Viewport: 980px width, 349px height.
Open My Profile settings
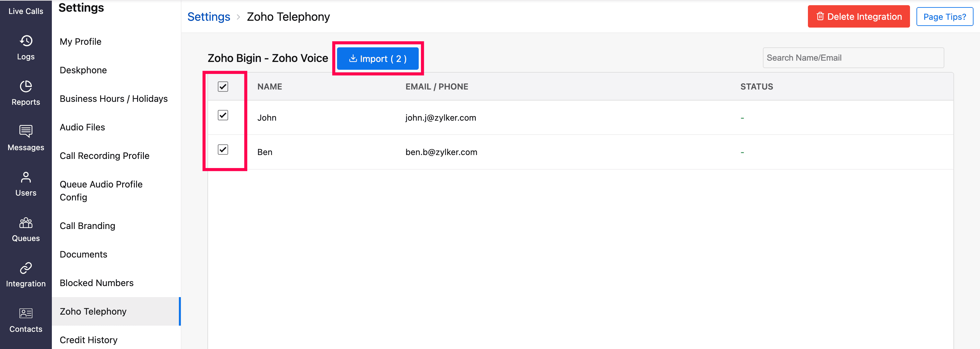click(x=81, y=42)
